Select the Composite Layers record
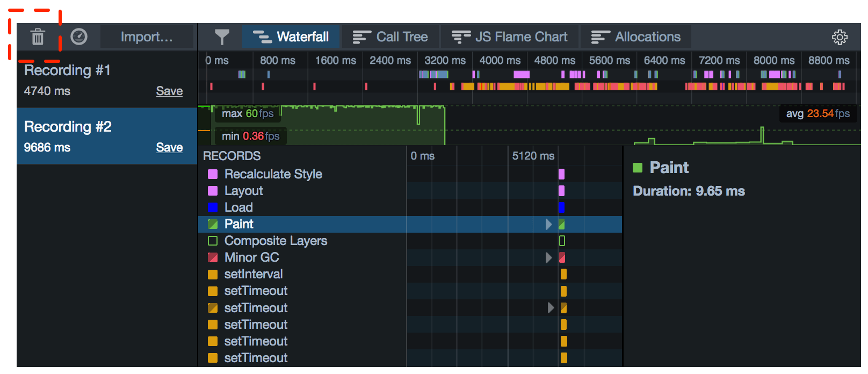 point(275,241)
